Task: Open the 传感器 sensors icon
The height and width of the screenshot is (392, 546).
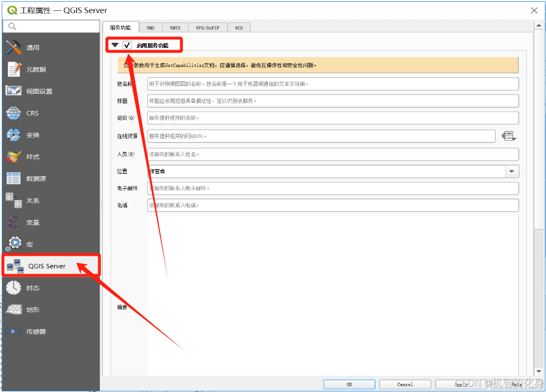Action: tap(14, 331)
